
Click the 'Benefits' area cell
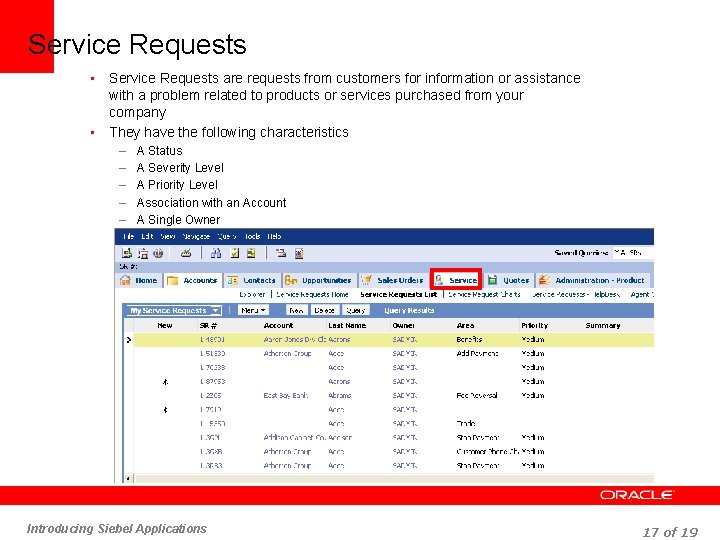pos(469,340)
